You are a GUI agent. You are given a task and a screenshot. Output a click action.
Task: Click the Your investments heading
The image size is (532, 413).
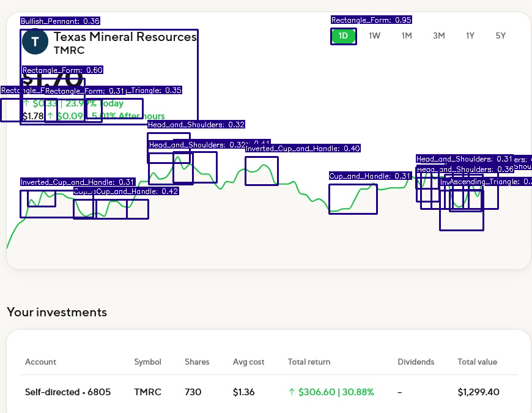[x=57, y=312]
